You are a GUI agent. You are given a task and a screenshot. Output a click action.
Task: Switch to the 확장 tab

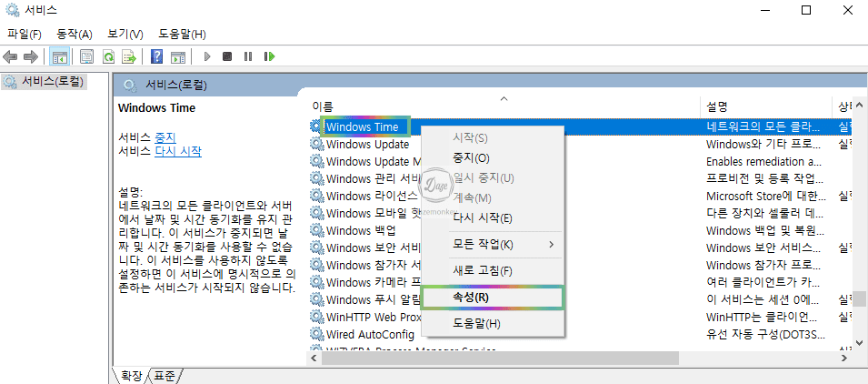click(x=131, y=376)
